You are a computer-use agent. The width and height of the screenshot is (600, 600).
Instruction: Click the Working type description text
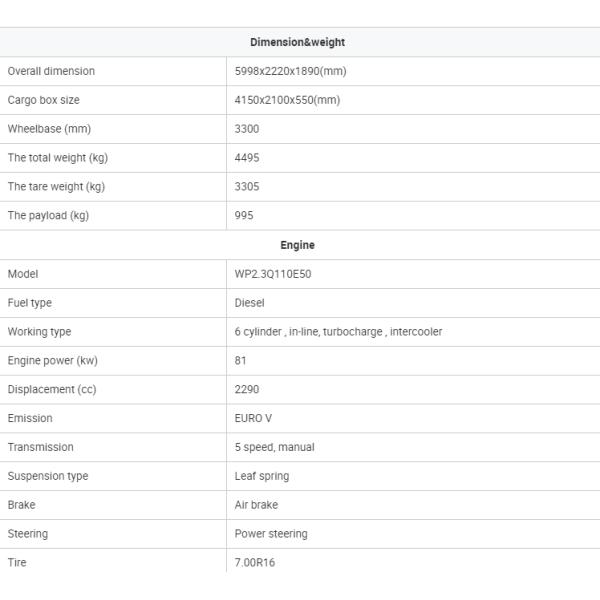(x=338, y=332)
